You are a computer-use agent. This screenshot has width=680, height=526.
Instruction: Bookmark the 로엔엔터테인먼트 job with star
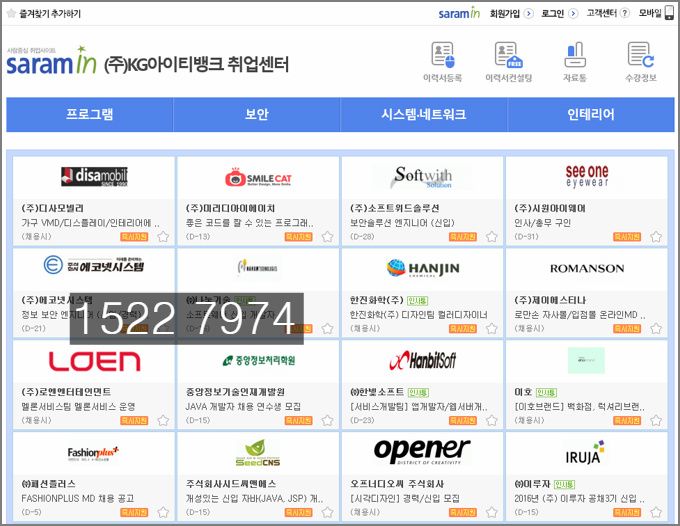point(163,421)
